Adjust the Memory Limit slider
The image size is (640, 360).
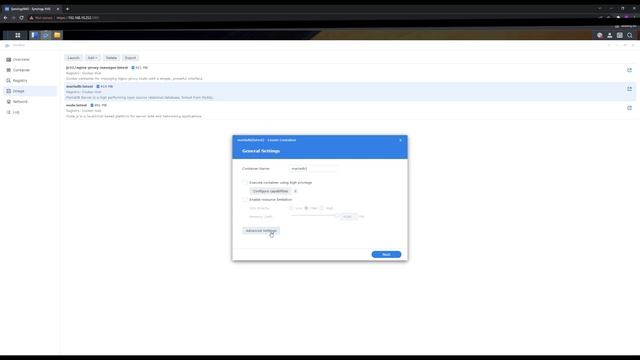point(314,216)
